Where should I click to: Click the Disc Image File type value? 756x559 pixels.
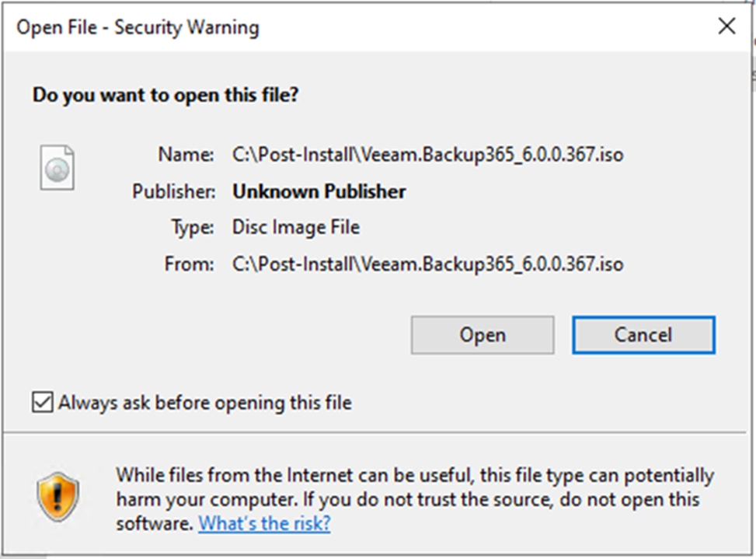click(x=295, y=227)
